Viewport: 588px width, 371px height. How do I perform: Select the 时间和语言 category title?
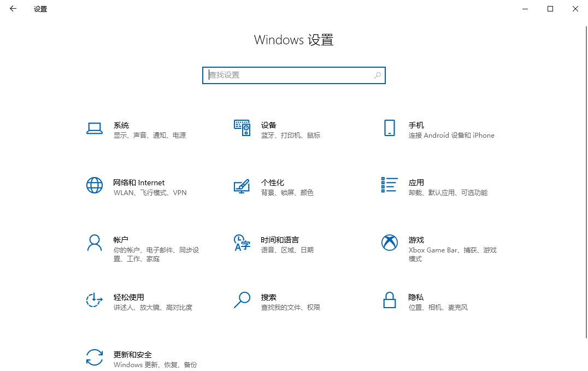coord(280,240)
